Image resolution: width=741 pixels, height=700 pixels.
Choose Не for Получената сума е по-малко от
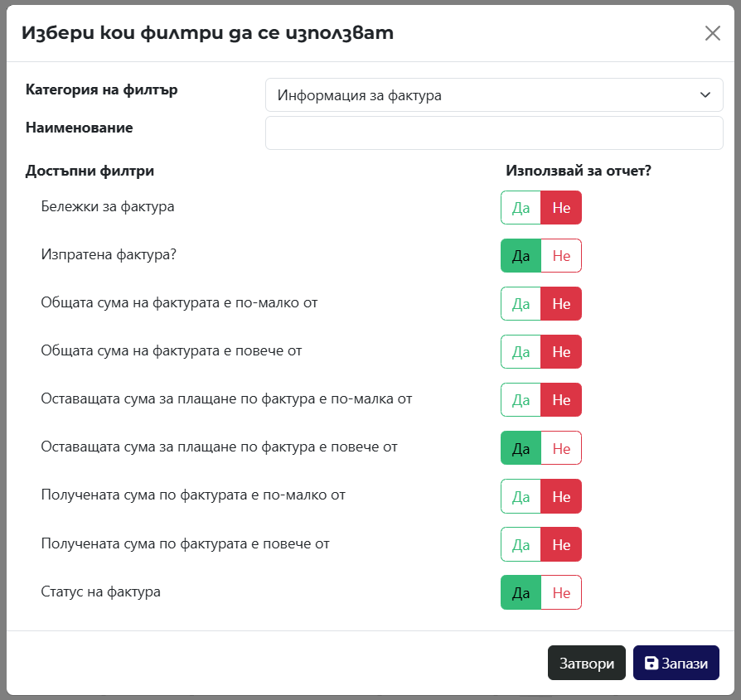point(561,496)
